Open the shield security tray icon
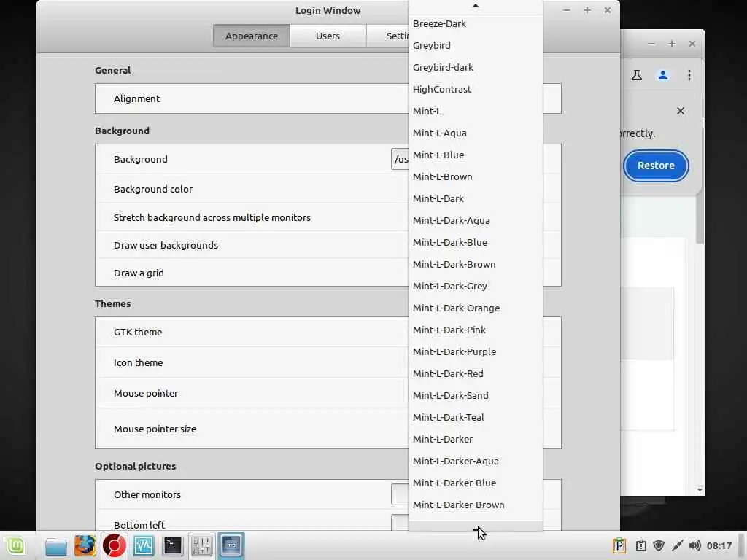Image resolution: width=747 pixels, height=560 pixels. tap(659, 545)
